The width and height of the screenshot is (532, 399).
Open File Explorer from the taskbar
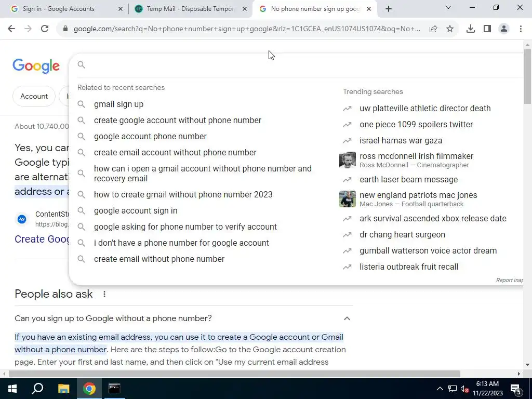pos(63,389)
